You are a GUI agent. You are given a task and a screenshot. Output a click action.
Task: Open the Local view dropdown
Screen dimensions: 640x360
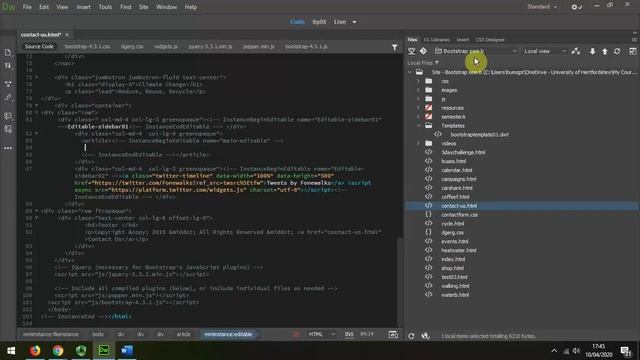point(544,51)
